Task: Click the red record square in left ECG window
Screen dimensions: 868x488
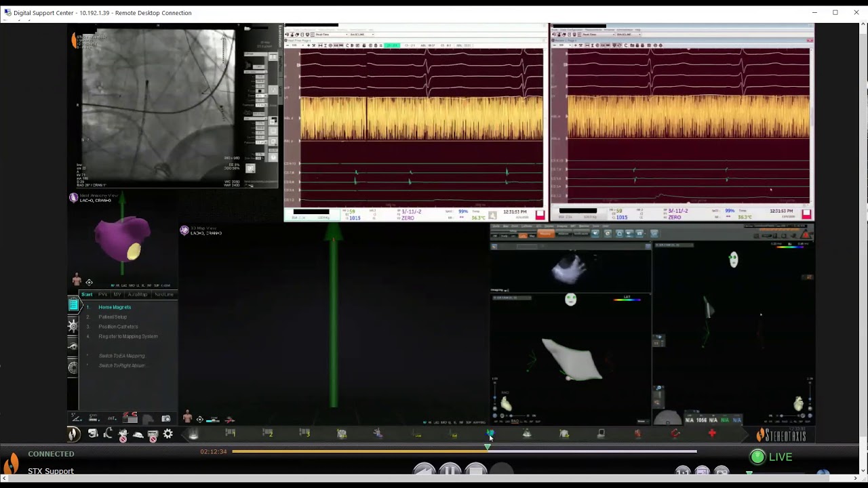Action: pos(540,215)
